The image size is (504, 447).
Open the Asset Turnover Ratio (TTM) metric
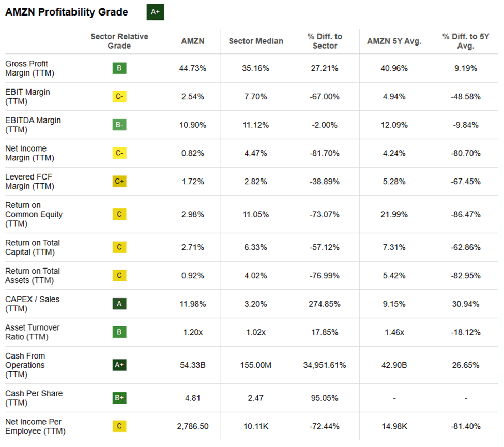[33, 332]
